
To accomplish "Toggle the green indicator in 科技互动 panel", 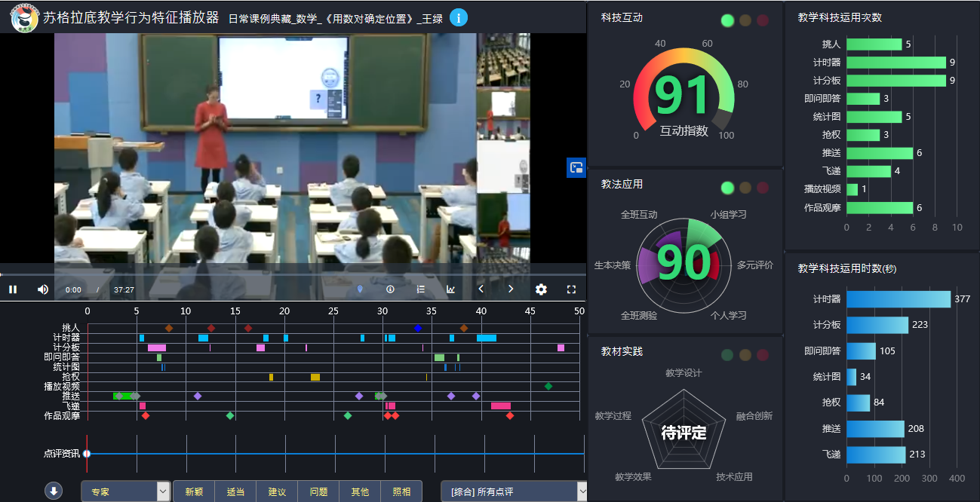I will 727,21.
